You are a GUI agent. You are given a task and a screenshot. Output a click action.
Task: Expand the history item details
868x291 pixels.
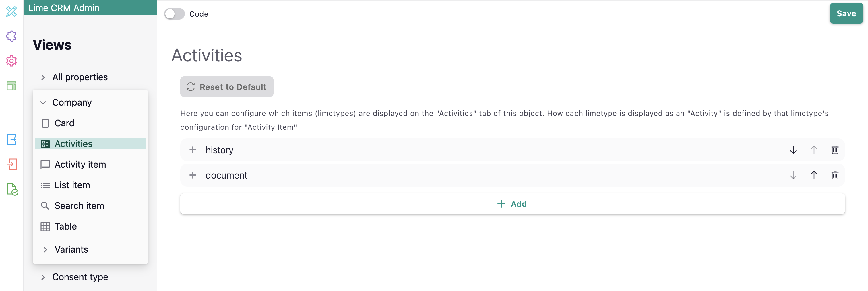tap(193, 150)
